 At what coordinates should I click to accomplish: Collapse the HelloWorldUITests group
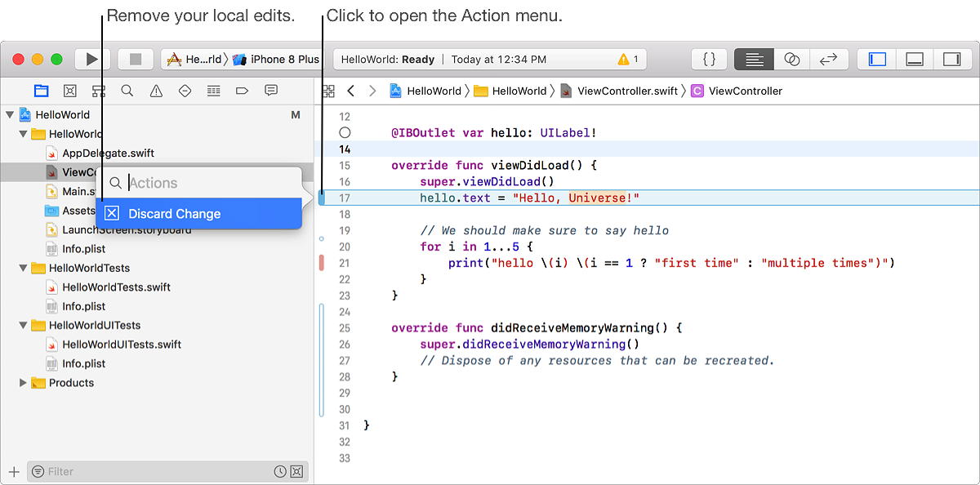click(24, 325)
